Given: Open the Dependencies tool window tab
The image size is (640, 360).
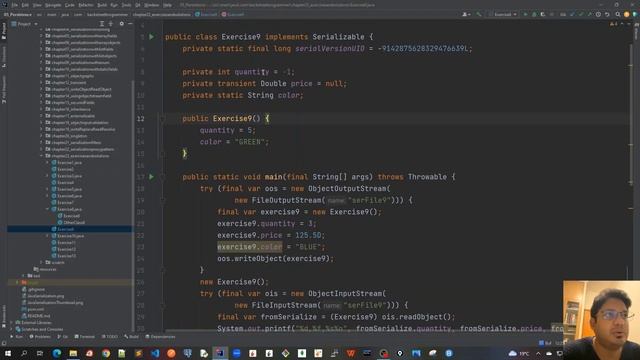Looking at the screenshot, I should pyautogui.click(x=160, y=337).
